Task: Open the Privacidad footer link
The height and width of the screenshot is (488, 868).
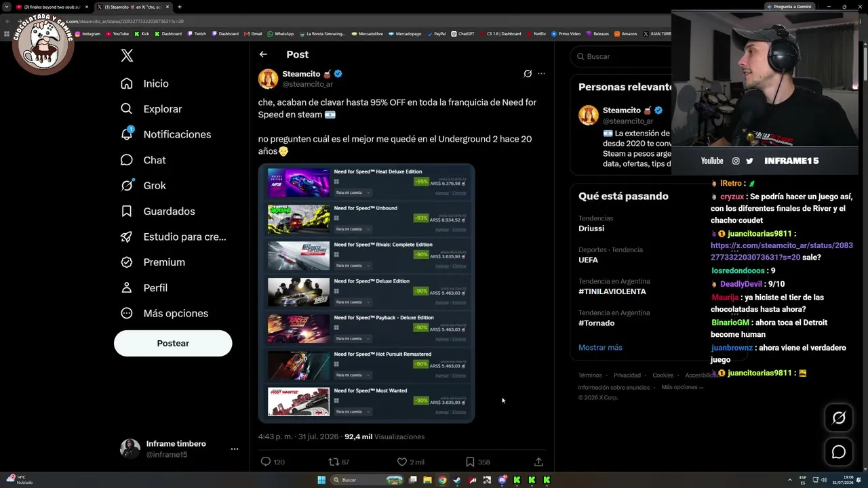Action: click(627, 375)
